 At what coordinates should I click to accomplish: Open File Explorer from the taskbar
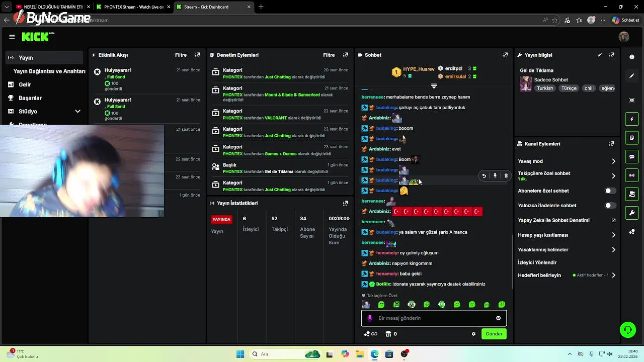pyautogui.click(x=360, y=354)
